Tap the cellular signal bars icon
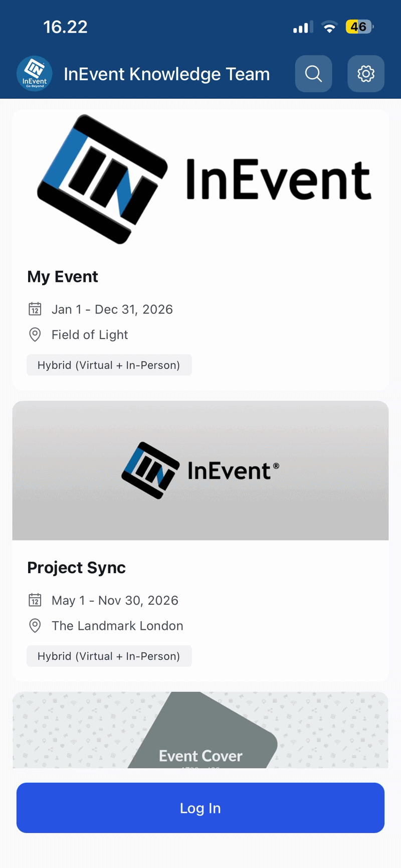401x868 pixels. point(303,27)
